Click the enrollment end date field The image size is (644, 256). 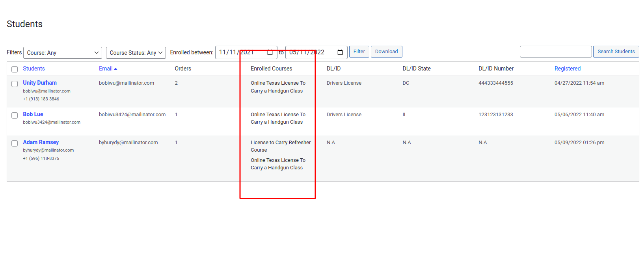click(316, 52)
